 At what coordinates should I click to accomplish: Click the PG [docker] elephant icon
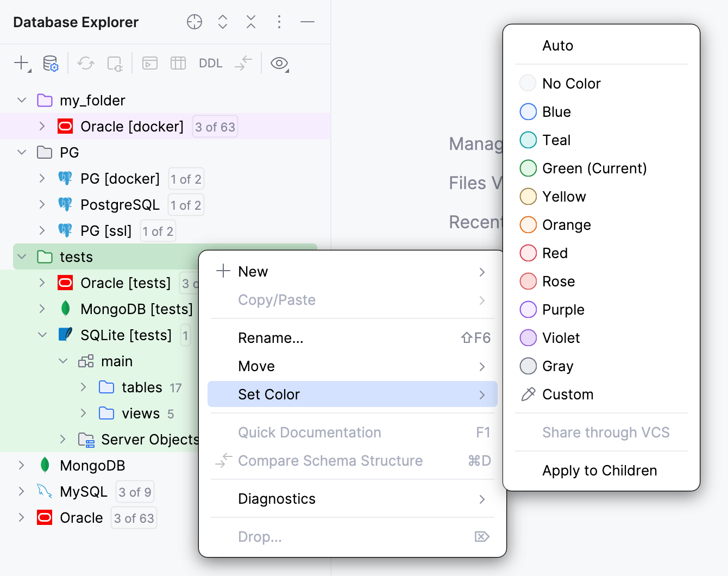point(65,178)
